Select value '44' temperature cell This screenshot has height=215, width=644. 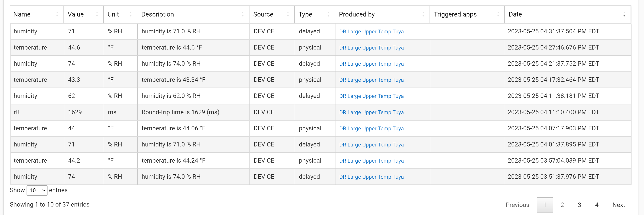pos(84,128)
